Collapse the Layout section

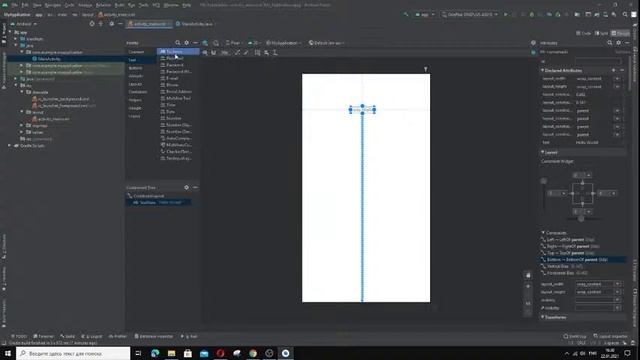[x=542, y=152]
